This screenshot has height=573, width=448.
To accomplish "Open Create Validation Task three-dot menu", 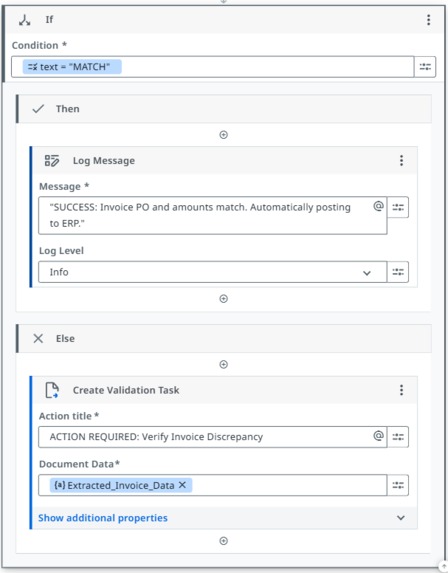I will click(401, 390).
